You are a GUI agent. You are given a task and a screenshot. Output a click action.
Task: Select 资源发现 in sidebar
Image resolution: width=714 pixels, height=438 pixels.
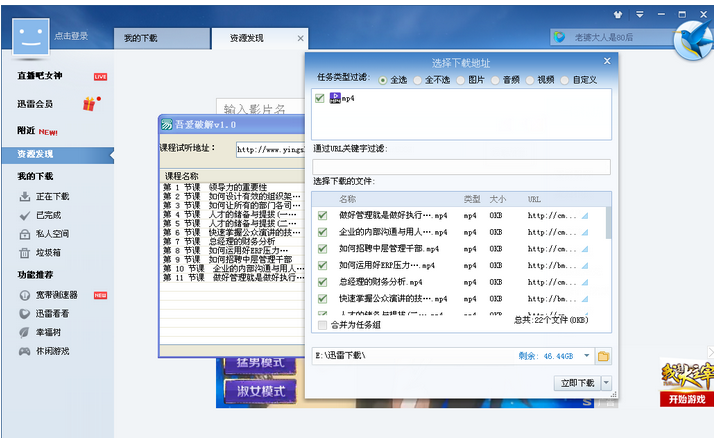[57, 154]
